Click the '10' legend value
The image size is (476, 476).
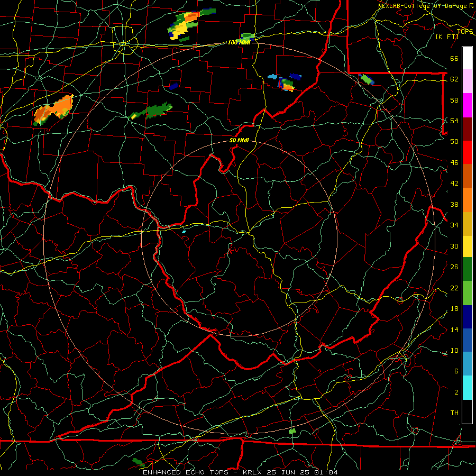pyautogui.click(x=454, y=350)
